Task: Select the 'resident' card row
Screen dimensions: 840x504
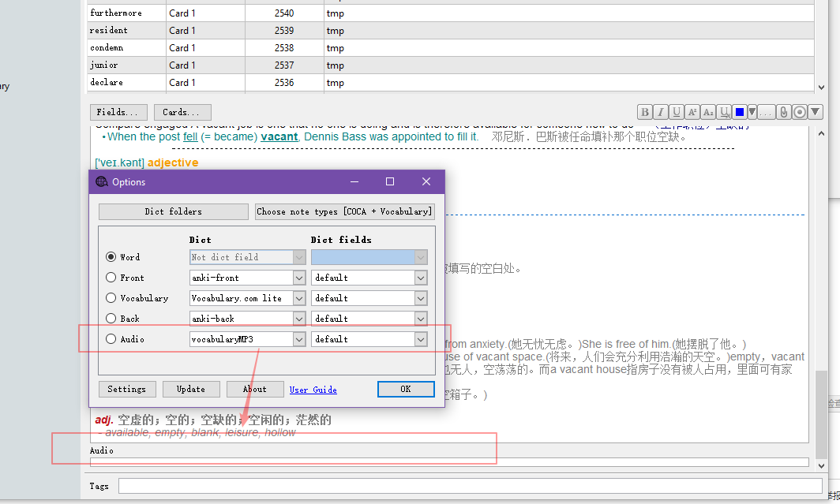Action: point(451,31)
